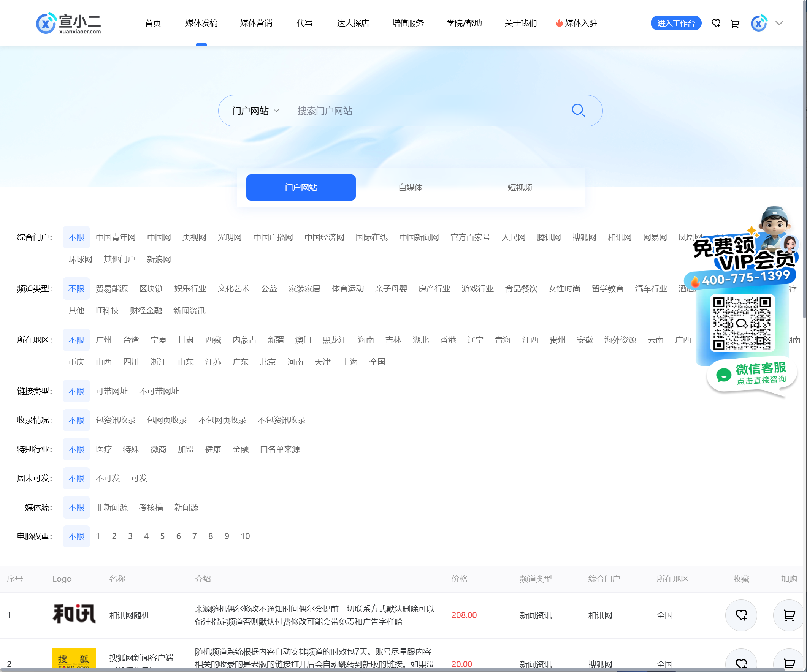Select 可带网址 link type
The width and height of the screenshot is (807, 672).
[x=111, y=391]
